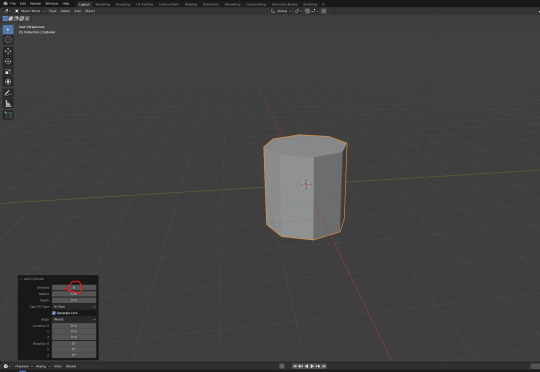The width and height of the screenshot is (540, 372).
Task: Toggle proportional editing icon
Action: coord(324,11)
